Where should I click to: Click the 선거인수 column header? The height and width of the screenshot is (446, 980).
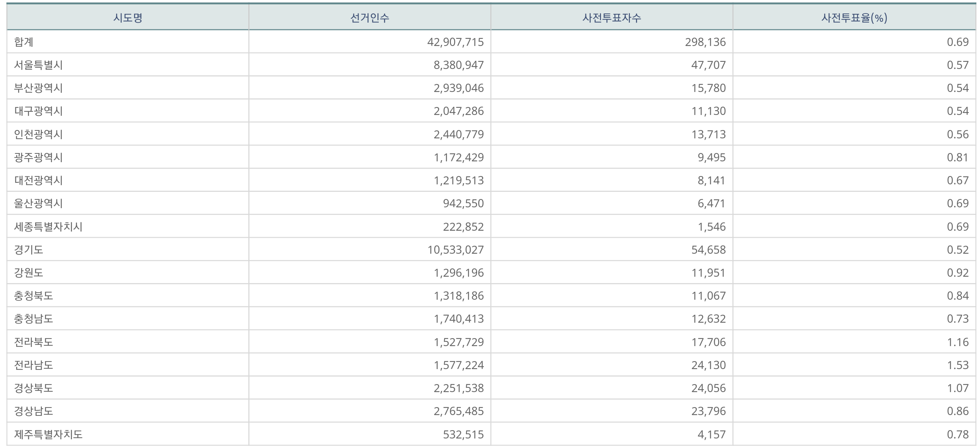(x=370, y=18)
